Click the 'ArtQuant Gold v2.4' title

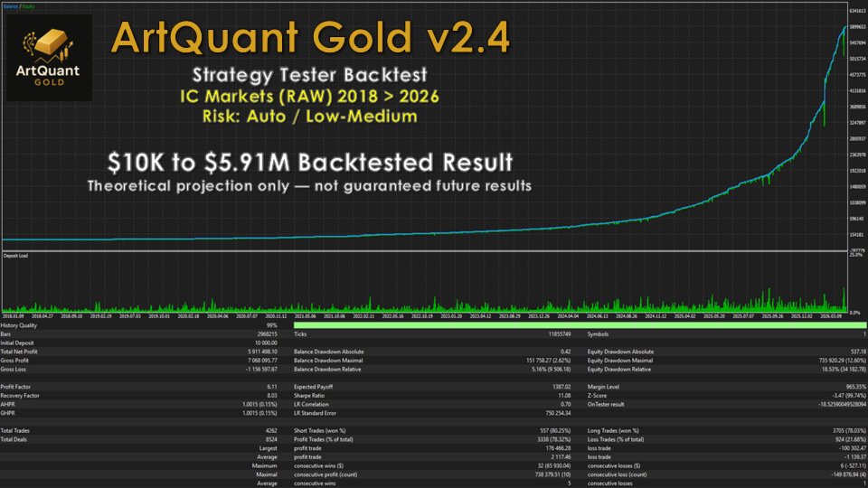pos(310,38)
